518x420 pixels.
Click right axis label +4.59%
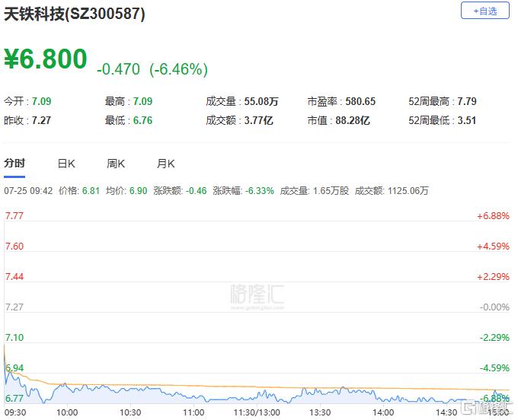click(x=493, y=246)
